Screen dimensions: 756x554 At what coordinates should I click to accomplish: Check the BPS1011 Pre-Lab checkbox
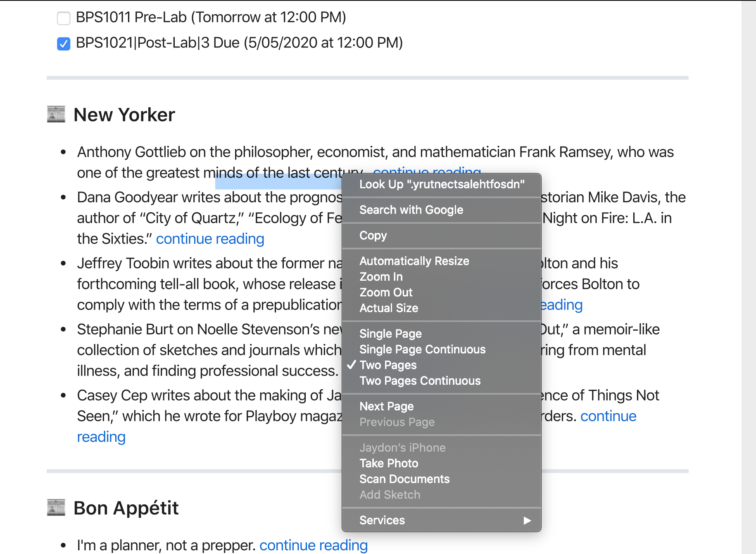click(x=63, y=18)
